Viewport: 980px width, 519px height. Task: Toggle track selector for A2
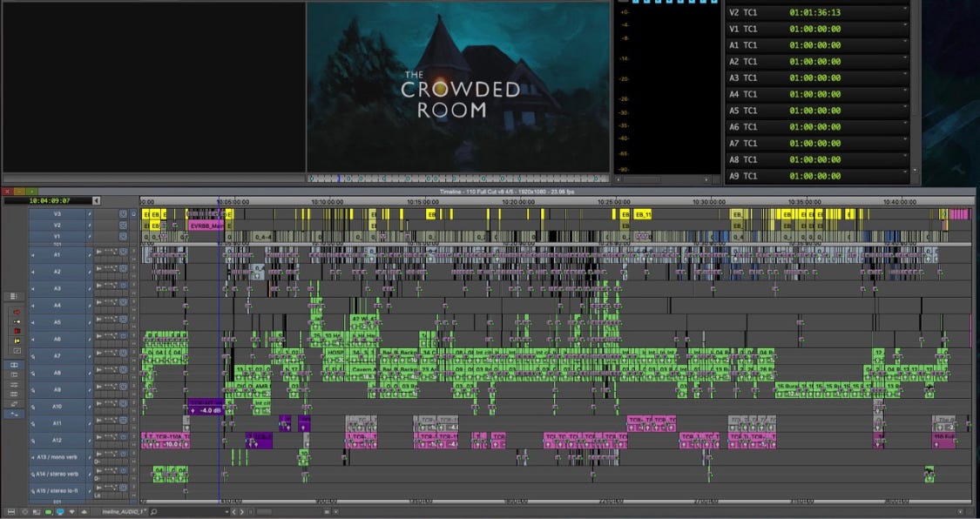57,272
